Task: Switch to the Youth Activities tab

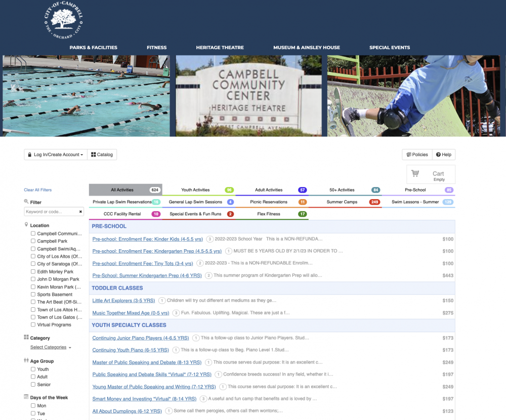Action: pyautogui.click(x=199, y=190)
